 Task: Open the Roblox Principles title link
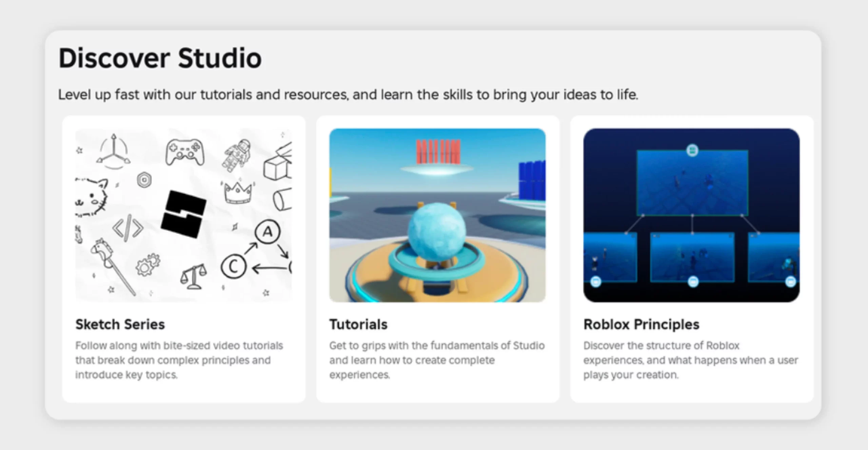[641, 324]
